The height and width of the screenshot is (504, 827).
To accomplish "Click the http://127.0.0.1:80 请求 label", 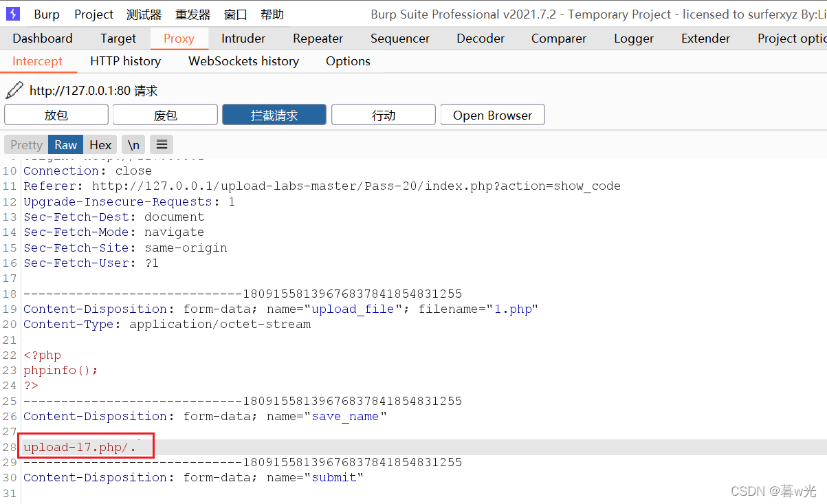I will click(x=93, y=90).
